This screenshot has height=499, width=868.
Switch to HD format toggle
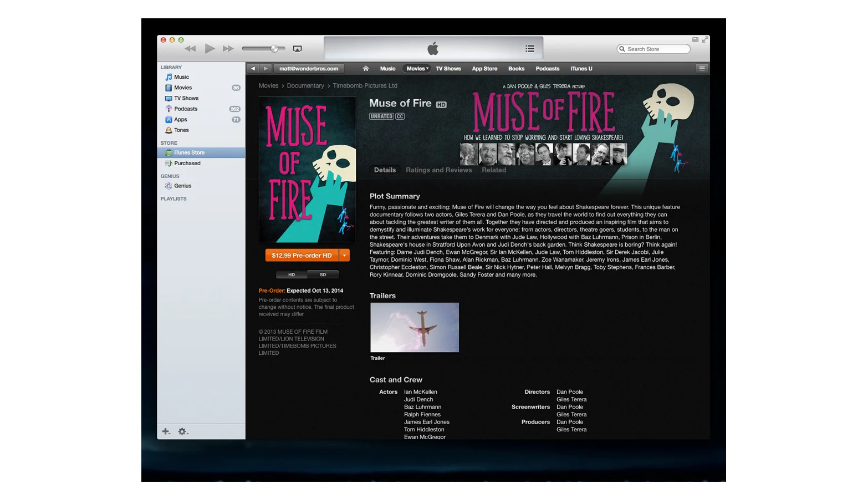click(292, 274)
